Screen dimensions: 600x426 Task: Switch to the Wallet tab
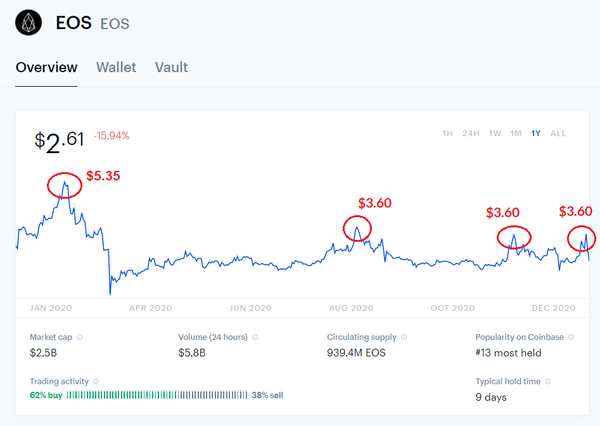[116, 68]
